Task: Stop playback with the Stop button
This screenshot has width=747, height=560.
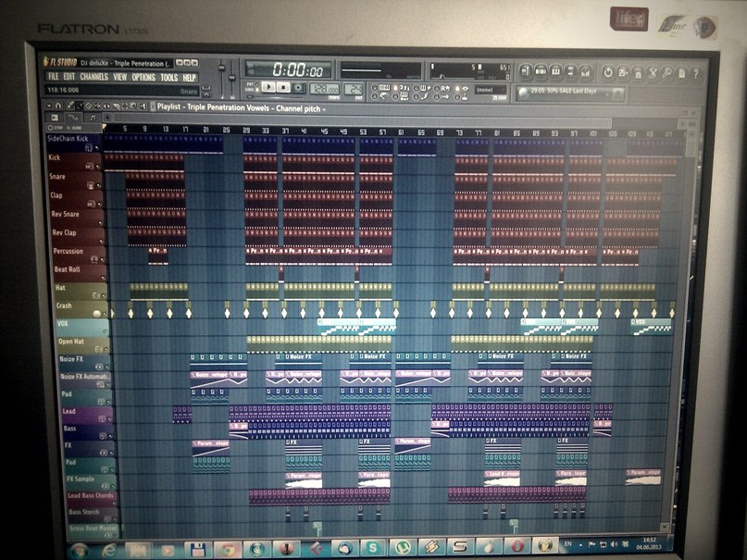Action: coord(283,87)
